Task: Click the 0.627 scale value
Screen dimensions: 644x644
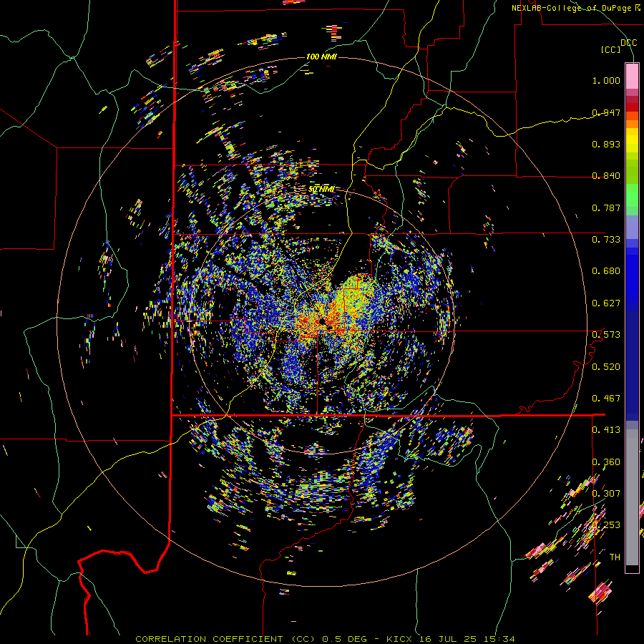Action: click(x=606, y=303)
